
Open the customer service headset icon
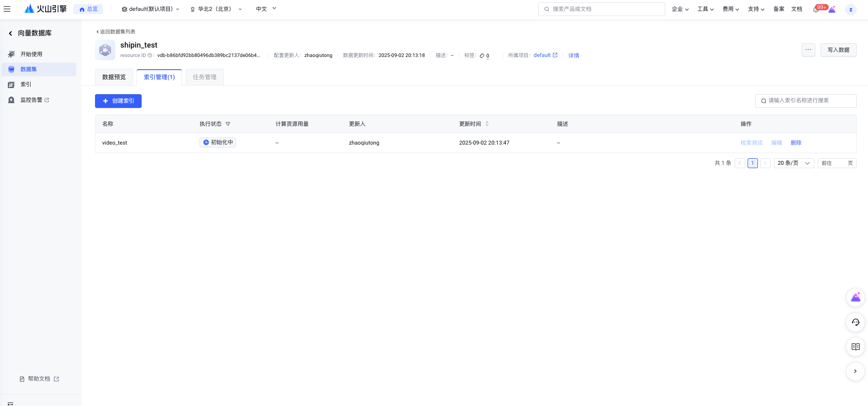click(856, 322)
